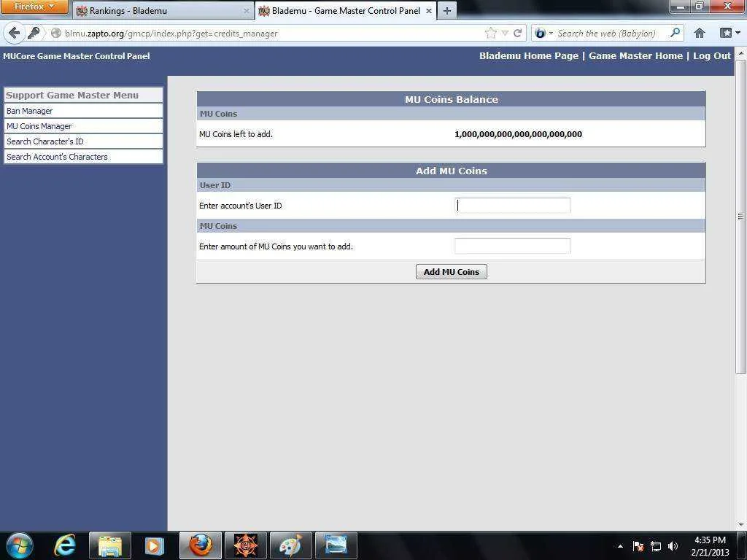
Task: Click the Add MU Coins button
Action: 451,272
